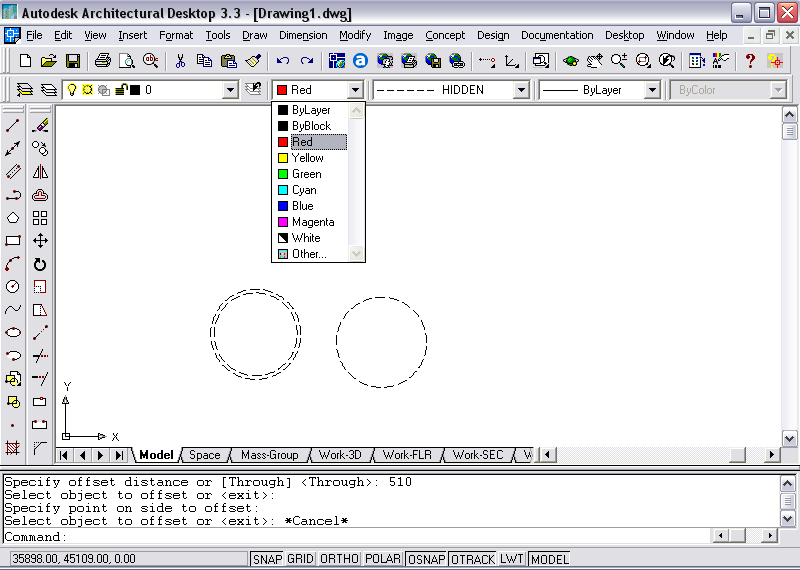Toggle OSNAP in status bar

click(427, 559)
